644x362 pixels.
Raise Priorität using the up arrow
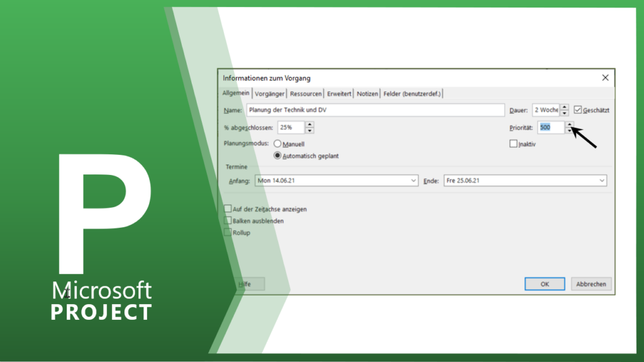tap(569, 124)
